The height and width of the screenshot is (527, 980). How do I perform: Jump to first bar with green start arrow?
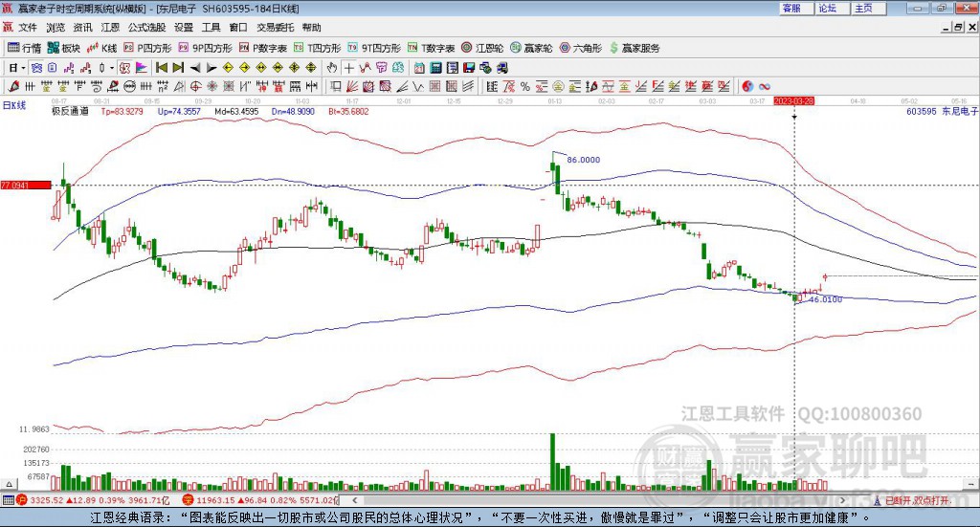(161, 68)
